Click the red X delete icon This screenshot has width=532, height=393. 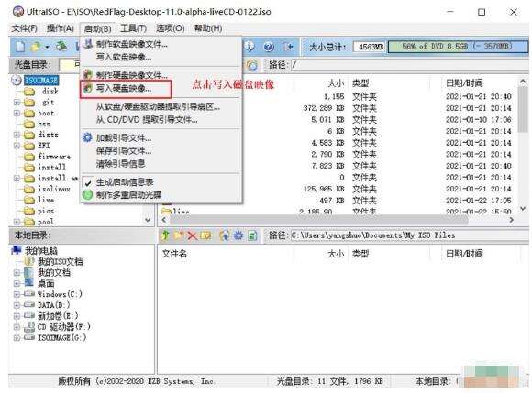192,235
